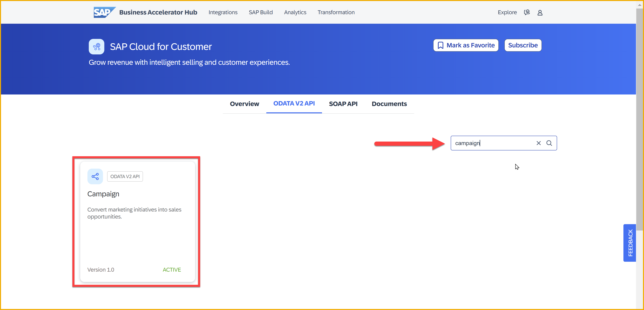The width and height of the screenshot is (644, 310).
Task: Open the SAP Build menu
Action: click(260, 12)
